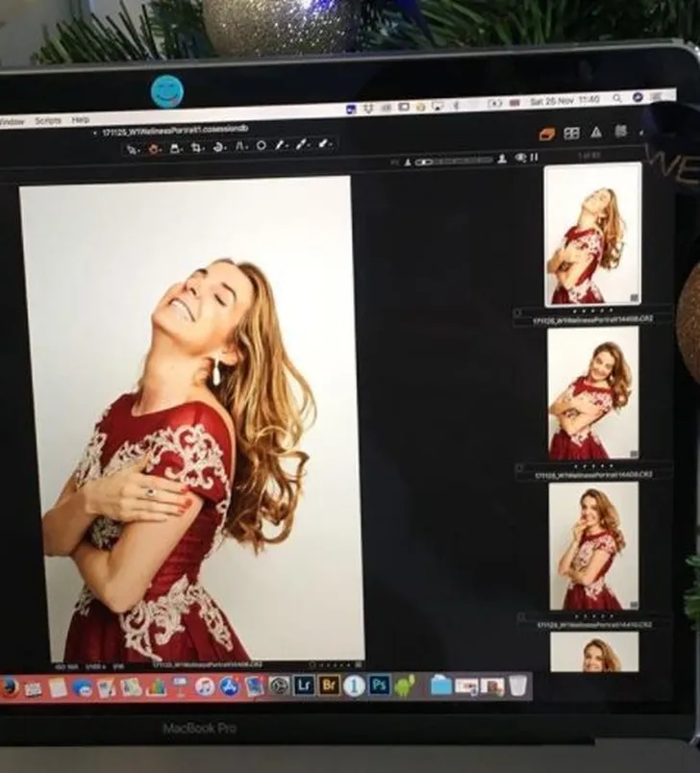Toggle the orange single viewer mode icon

546,133
